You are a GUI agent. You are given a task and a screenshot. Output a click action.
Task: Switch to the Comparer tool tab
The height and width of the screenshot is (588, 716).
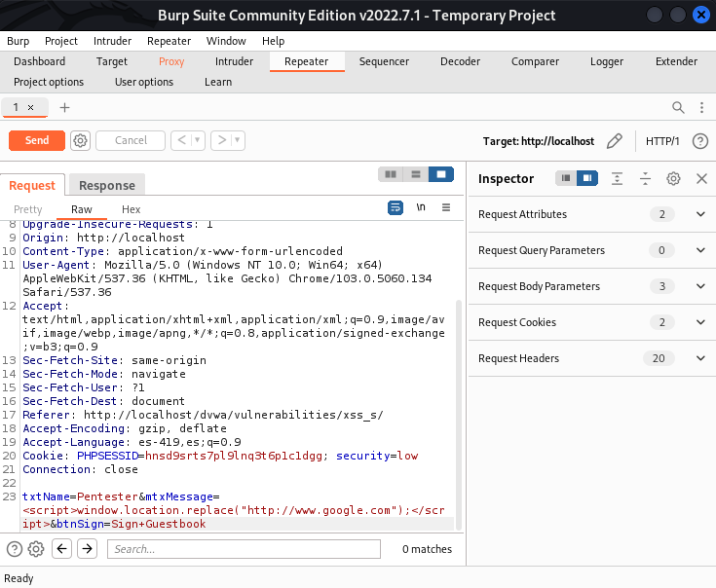point(535,61)
